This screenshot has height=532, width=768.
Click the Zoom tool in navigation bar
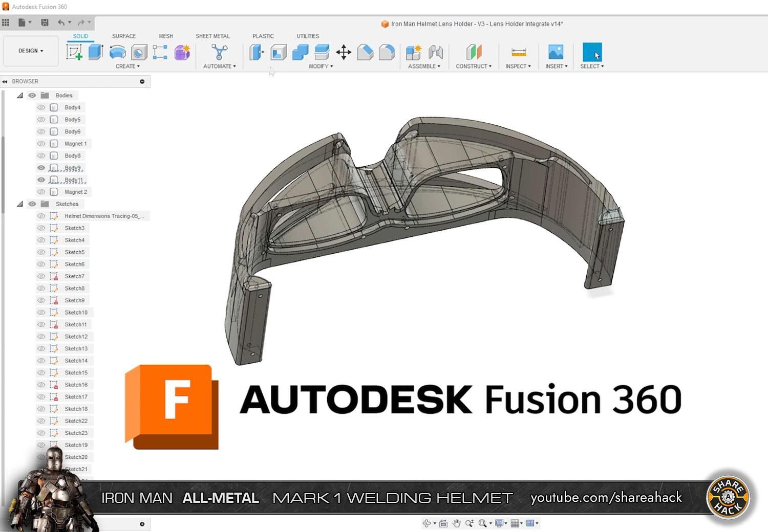click(x=469, y=523)
